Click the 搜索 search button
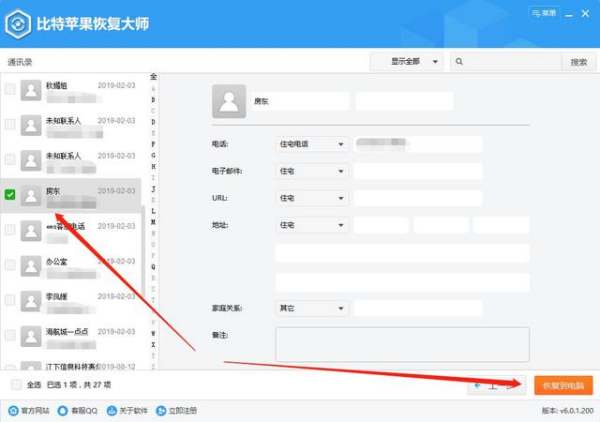600x422 pixels. point(579,62)
